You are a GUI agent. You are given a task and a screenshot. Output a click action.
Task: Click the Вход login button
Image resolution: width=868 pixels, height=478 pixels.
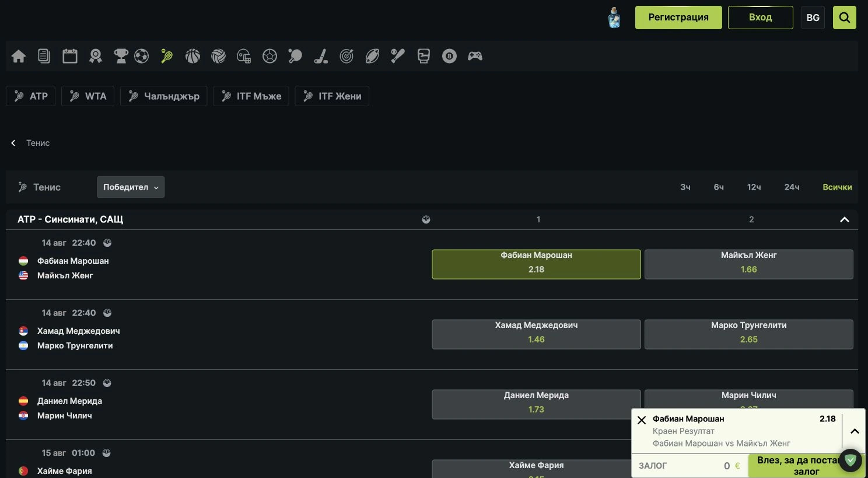[x=761, y=18]
